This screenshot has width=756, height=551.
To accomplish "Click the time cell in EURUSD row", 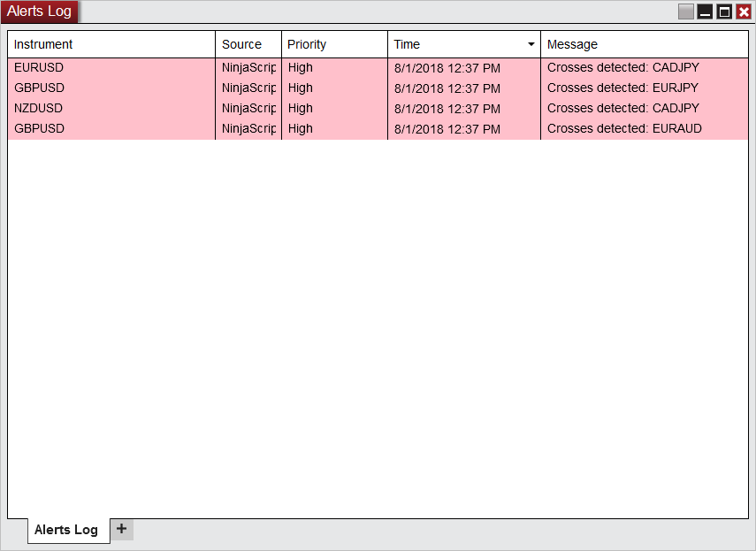I will [x=447, y=68].
